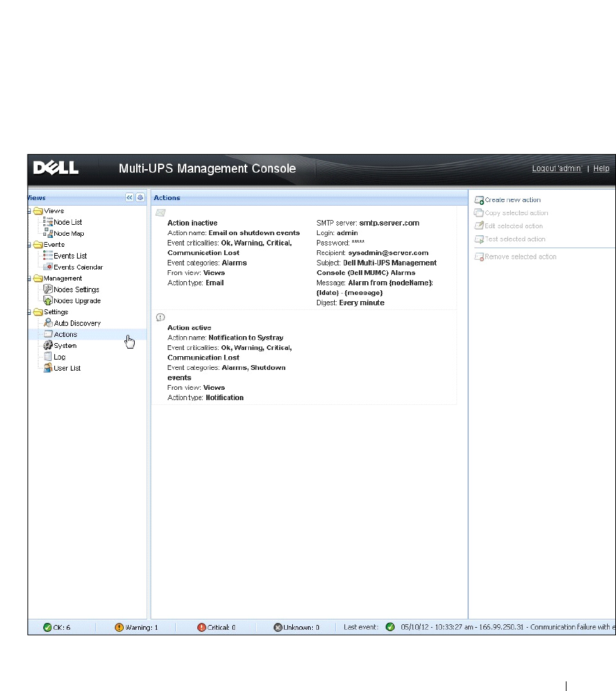Open User List under Settings

pos(67,368)
